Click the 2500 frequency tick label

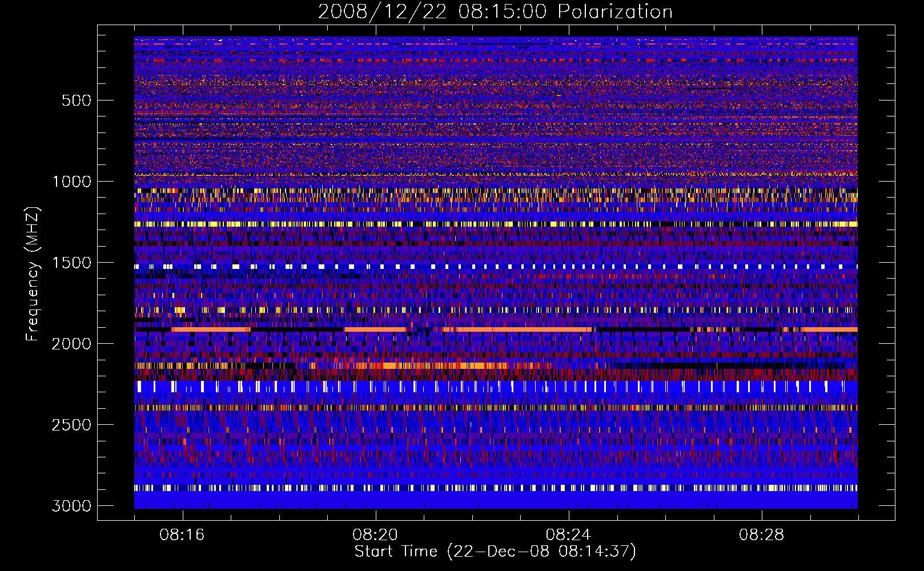click(x=71, y=425)
